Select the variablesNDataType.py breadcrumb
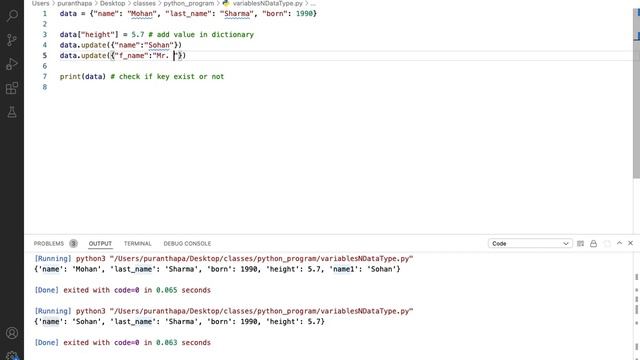Image resolution: width=640 pixels, height=360 pixels. click(267, 3)
